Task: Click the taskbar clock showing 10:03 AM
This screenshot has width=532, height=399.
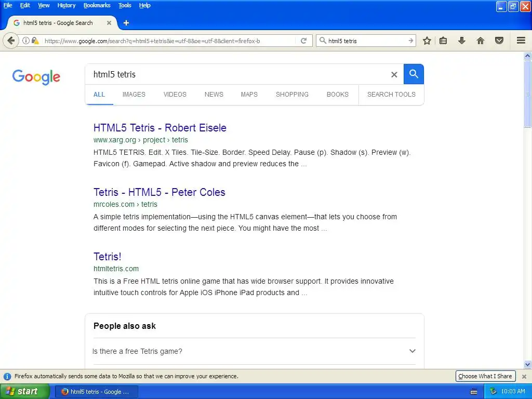Action: pyautogui.click(x=513, y=392)
